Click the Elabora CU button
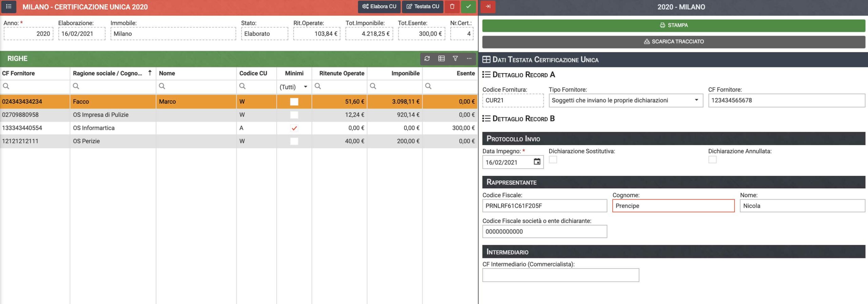Image resolution: width=868 pixels, height=304 pixels. (x=379, y=6)
